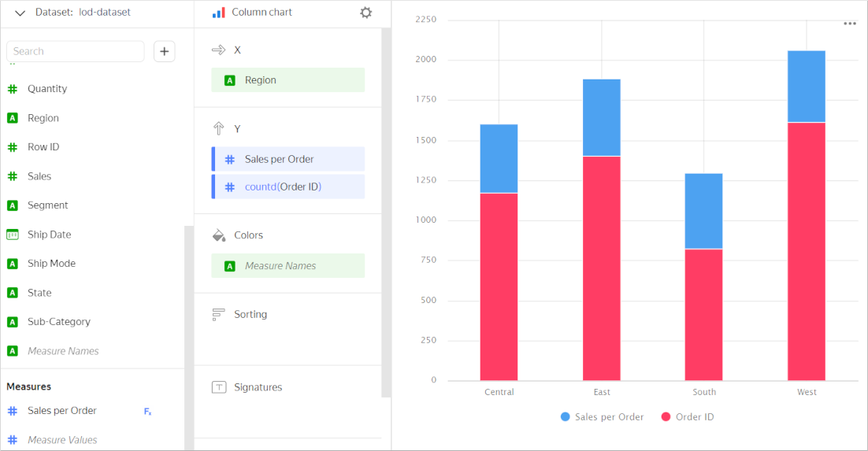Click the column chart type icon
Viewport: 868px width, 451px height.
[218, 13]
